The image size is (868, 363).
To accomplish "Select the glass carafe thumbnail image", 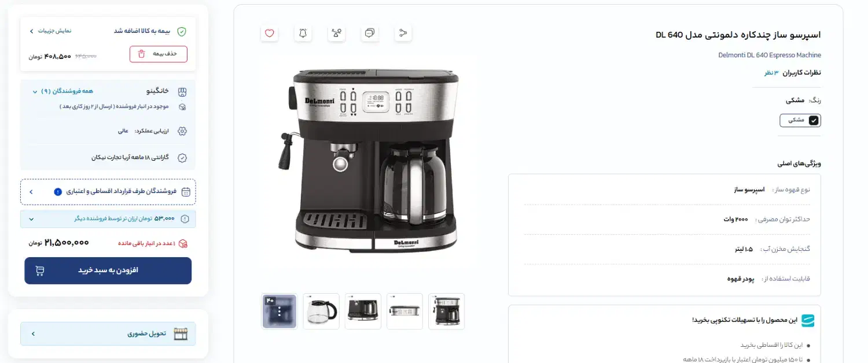I will pos(321,312).
